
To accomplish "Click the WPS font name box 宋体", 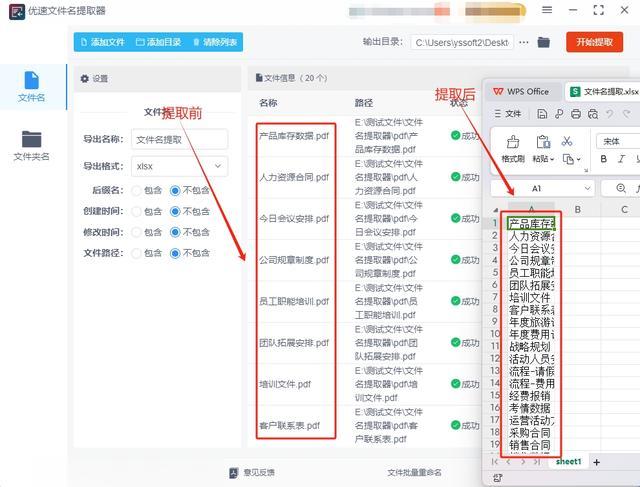I will tap(618, 142).
